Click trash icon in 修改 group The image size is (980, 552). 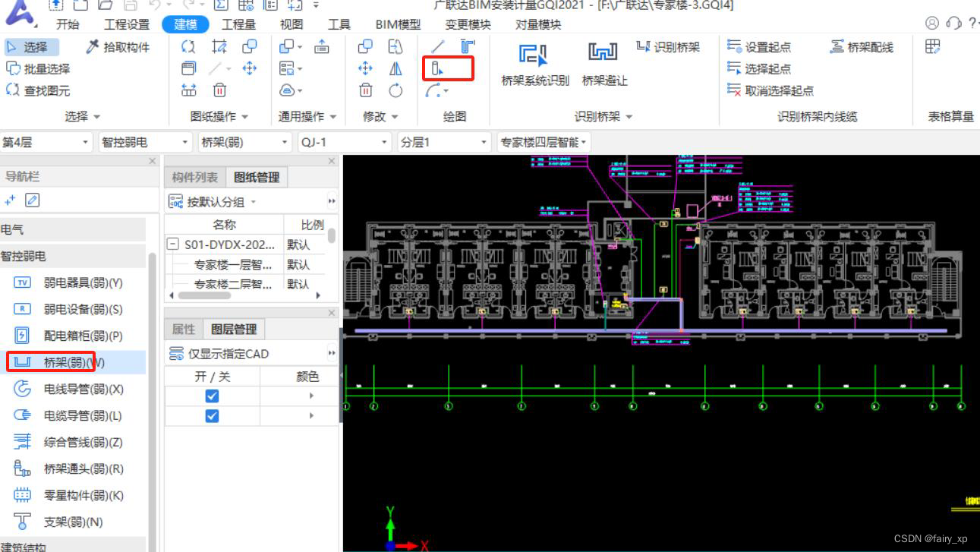[x=366, y=90]
